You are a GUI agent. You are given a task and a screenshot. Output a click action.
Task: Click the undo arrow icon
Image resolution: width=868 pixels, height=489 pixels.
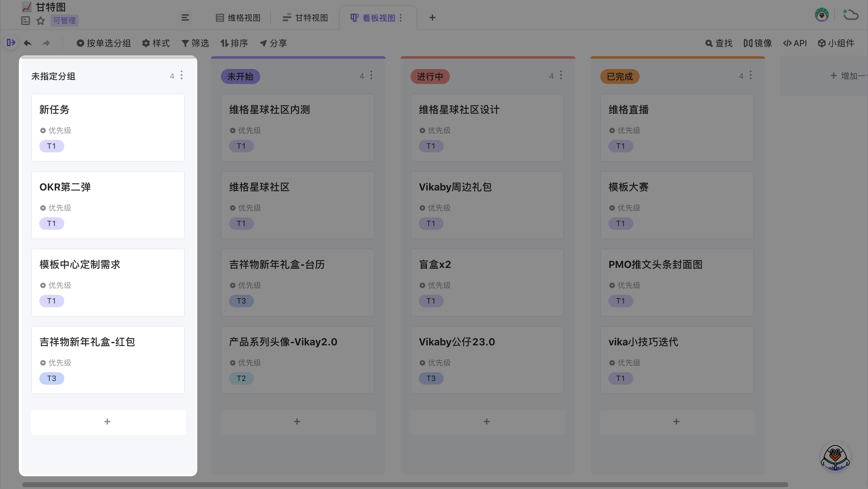pos(28,43)
